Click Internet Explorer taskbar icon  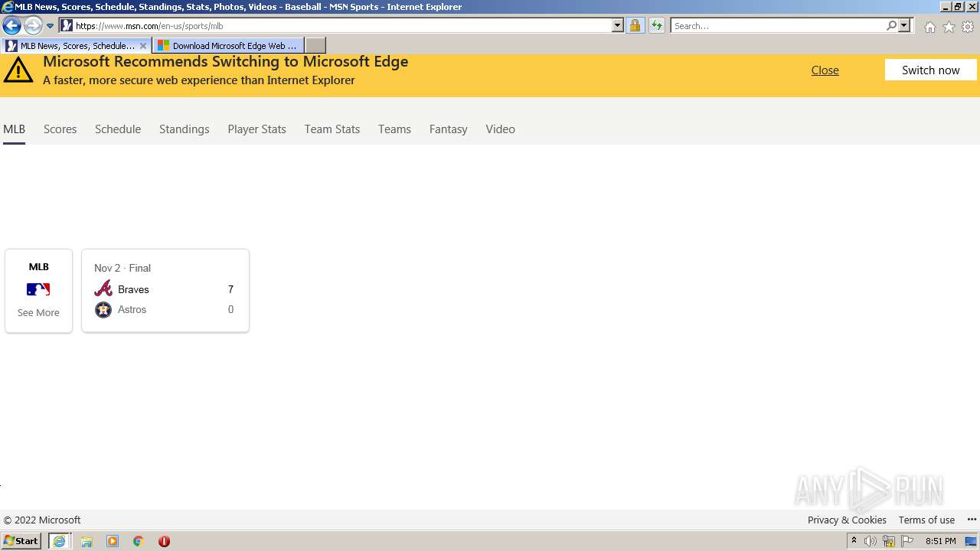click(x=59, y=541)
